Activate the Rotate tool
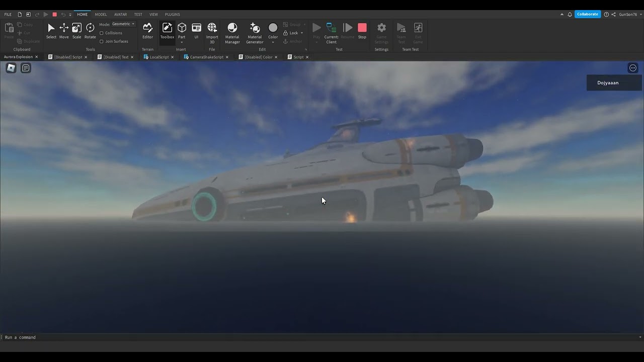Image resolution: width=644 pixels, height=362 pixels. [x=90, y=31]
